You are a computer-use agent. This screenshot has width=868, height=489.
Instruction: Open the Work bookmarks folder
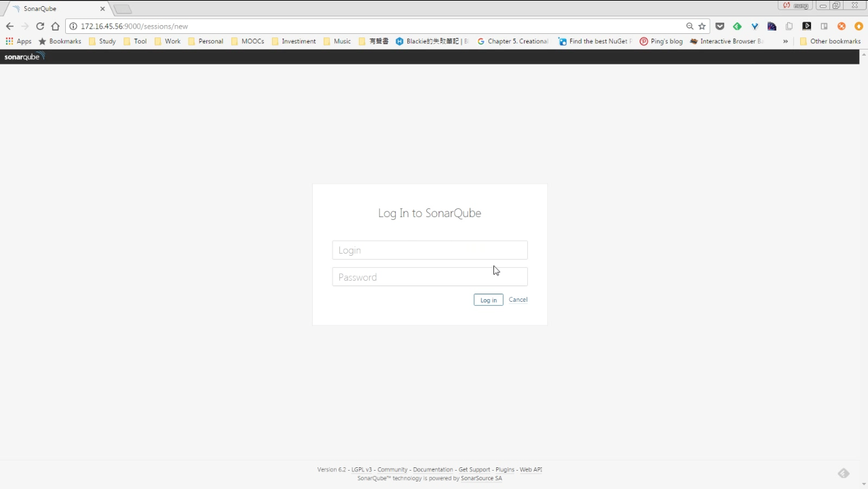pyautogui.click(x=168, y=41)
